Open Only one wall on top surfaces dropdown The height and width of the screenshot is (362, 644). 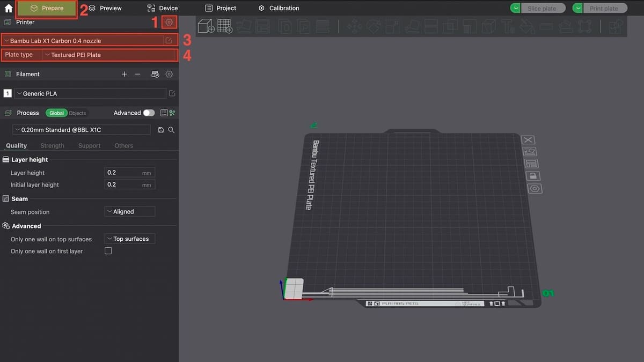tap(130, 239)
